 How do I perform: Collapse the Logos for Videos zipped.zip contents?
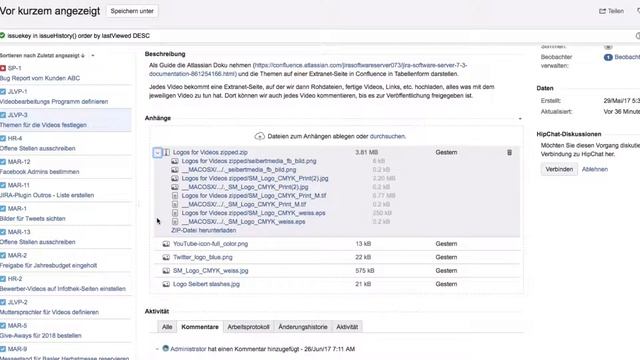158,153
